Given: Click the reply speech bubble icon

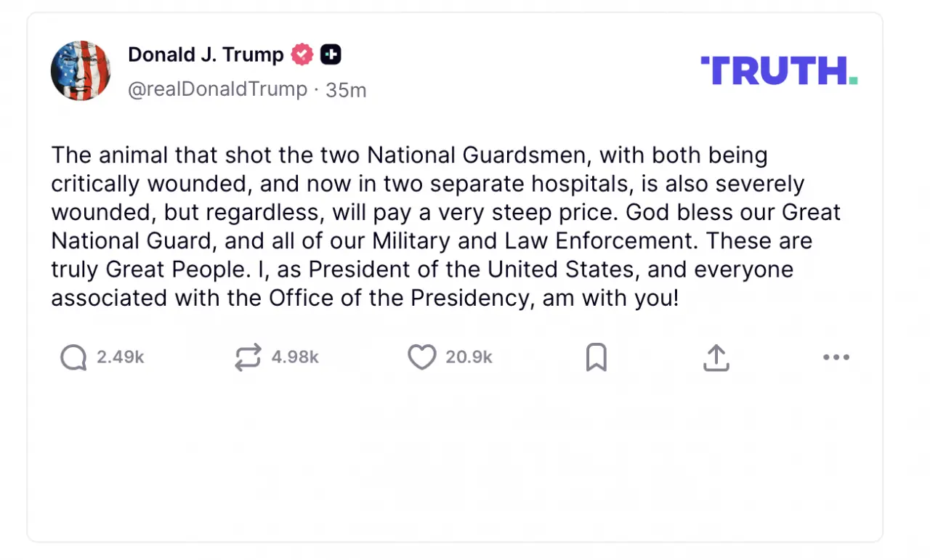Looking at the screenshot, I should [73, 357].
